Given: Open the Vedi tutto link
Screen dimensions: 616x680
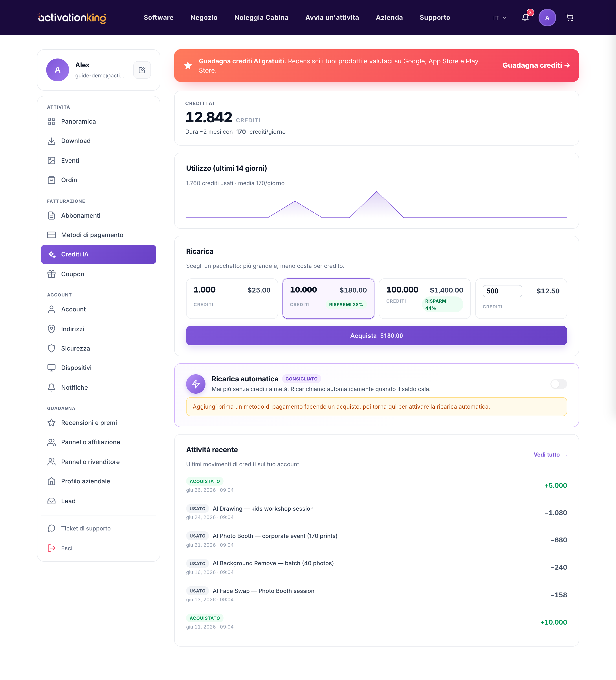Looking at the screenshot, I should click(x=550, y=455).
